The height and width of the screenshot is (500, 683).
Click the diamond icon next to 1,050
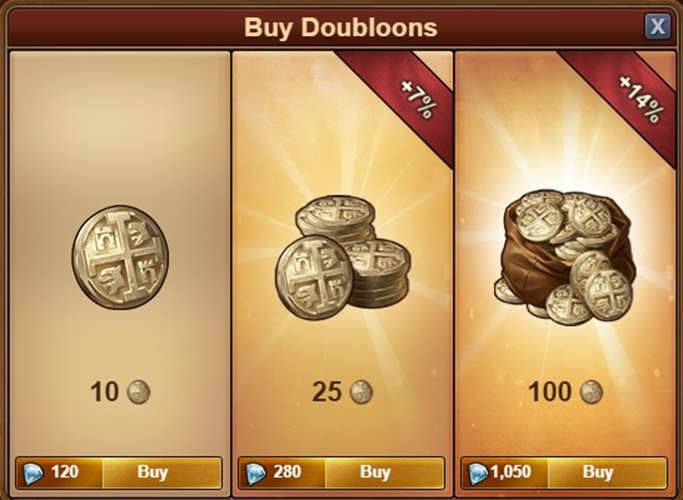click(x=478, y=473)
